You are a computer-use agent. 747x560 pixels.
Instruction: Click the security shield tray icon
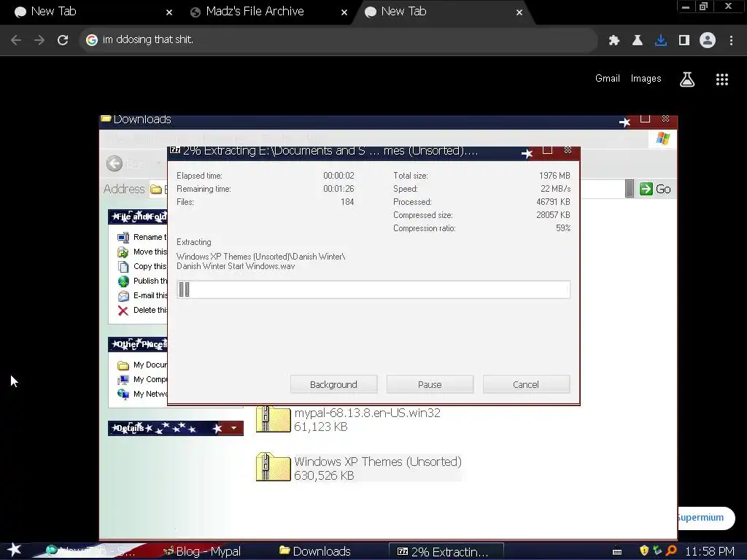tap(644, 551)
